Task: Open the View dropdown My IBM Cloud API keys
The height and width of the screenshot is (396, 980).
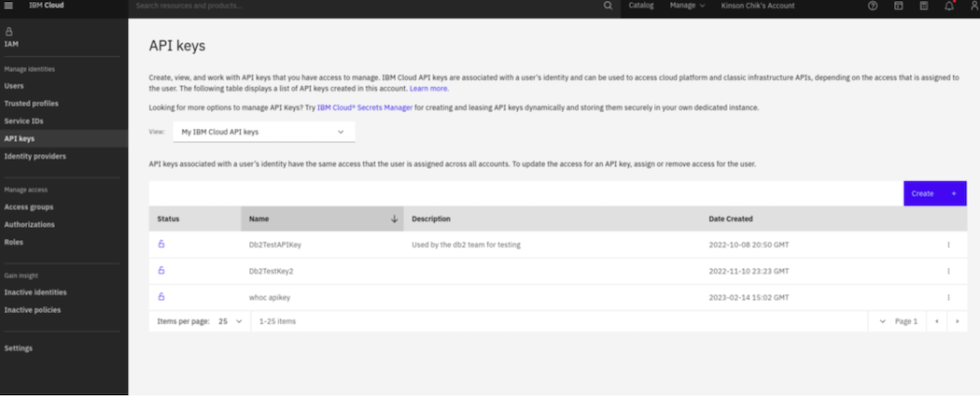Action: pyautogui.click(x=264, y=132)
